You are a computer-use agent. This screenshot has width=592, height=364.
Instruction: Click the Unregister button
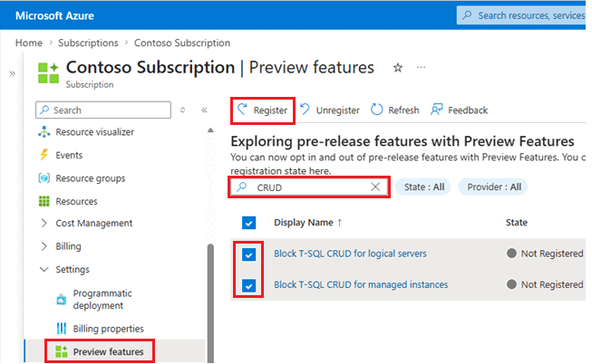(330, 110)
